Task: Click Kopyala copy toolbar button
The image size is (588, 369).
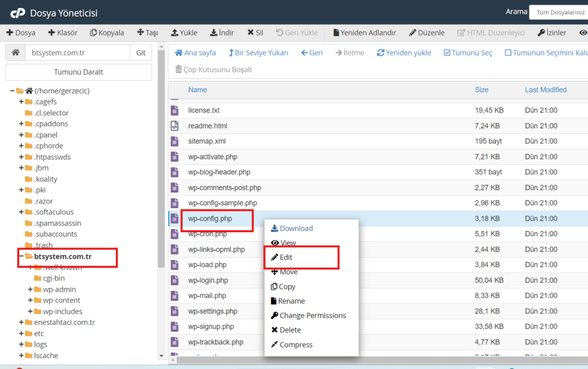Action: (107, 33)
